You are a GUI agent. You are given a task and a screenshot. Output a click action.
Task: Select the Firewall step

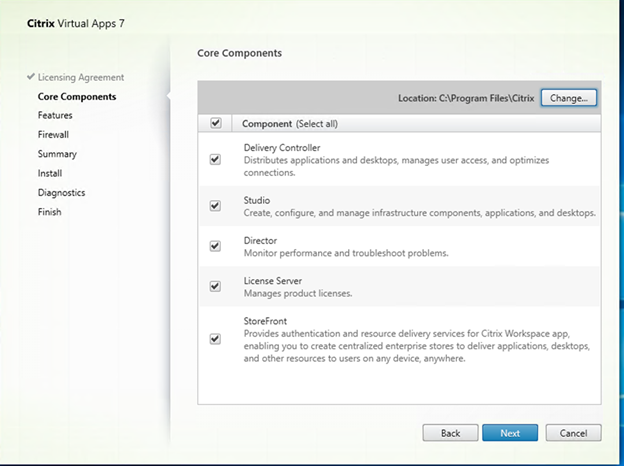[x=53, y=135]
